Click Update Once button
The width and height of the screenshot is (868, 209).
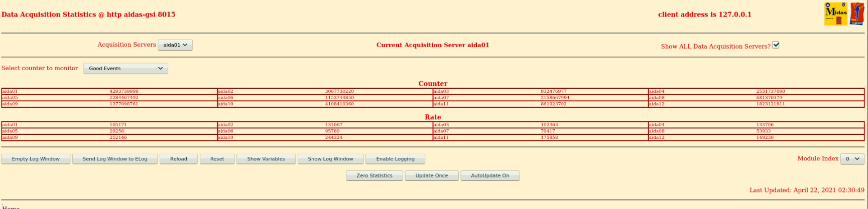432,175
